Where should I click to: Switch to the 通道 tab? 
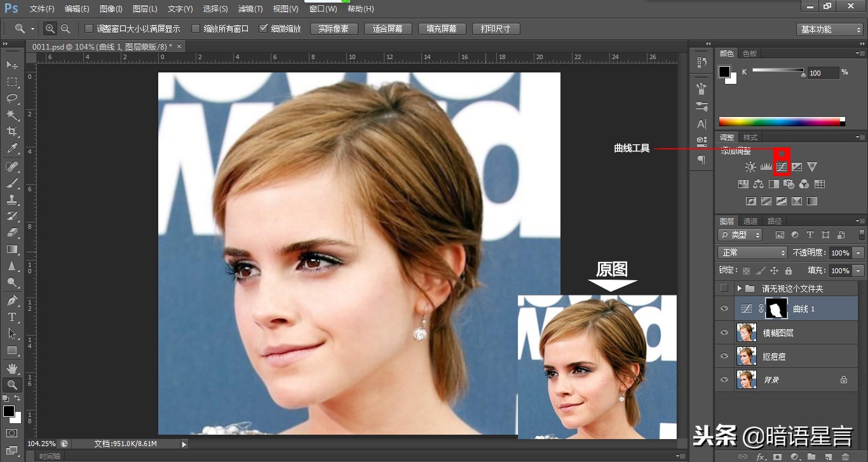750,221
